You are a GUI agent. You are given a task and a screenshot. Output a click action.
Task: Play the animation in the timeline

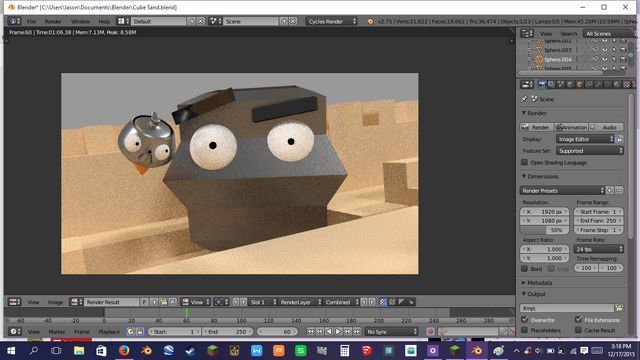point(338,331)
